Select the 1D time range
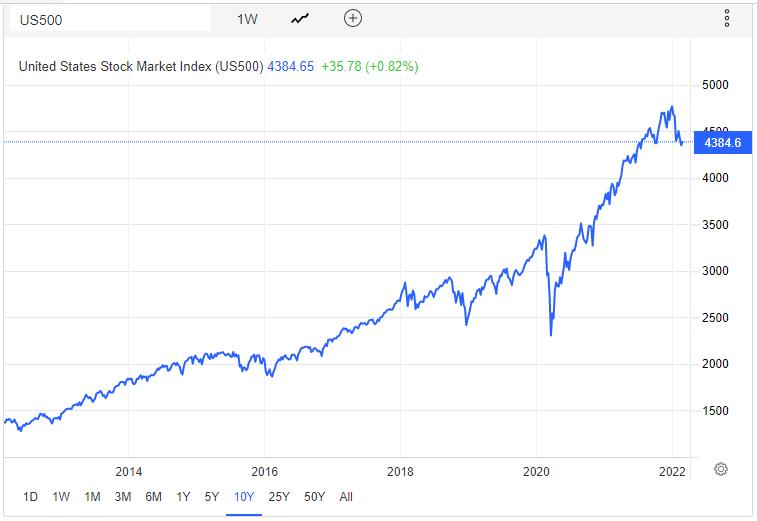Viewport: 757px width, 521px height. click(x=30, y=496)
